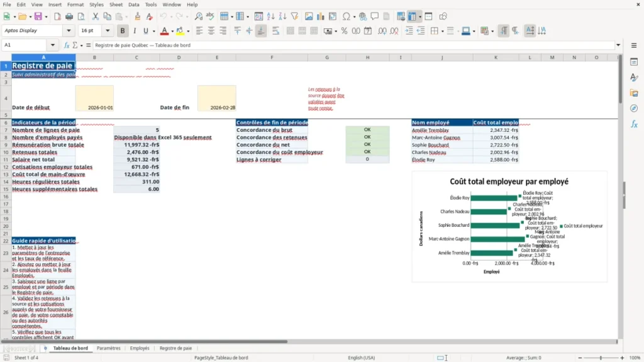The height and width of the screenshot is (362, 644).
Task: Add a decimal place
Action: pos(382,31)
